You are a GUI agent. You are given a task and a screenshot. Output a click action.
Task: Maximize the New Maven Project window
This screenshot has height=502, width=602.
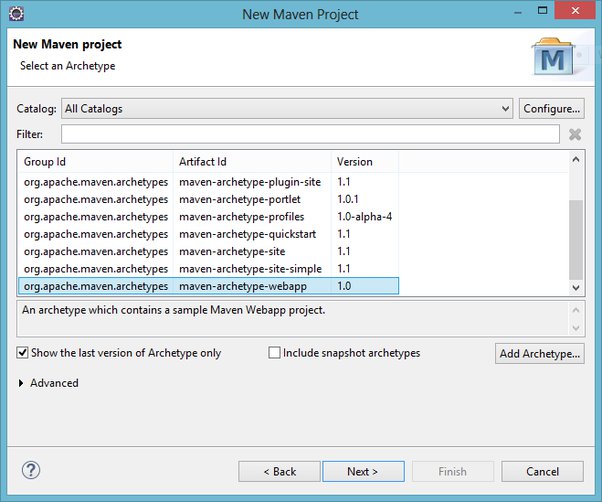[x=542, y=11]
